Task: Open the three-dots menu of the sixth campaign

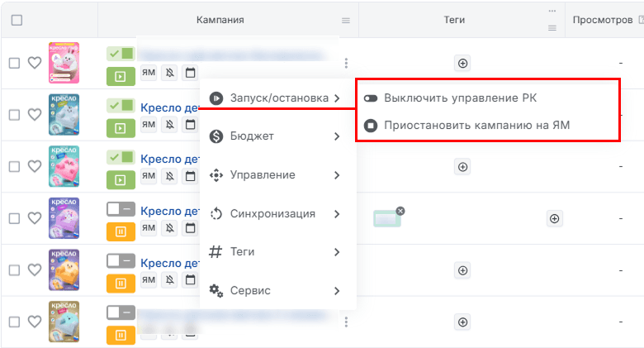Action: 346,322
